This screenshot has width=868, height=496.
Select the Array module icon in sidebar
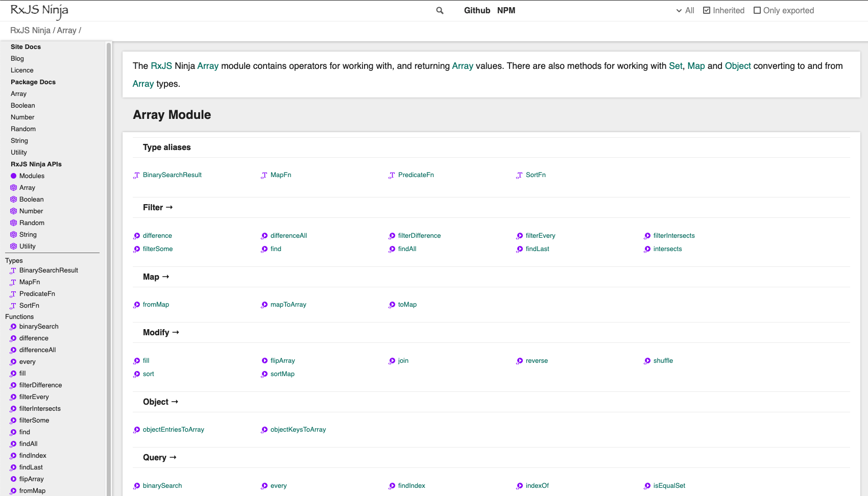(x=13, y=187)
